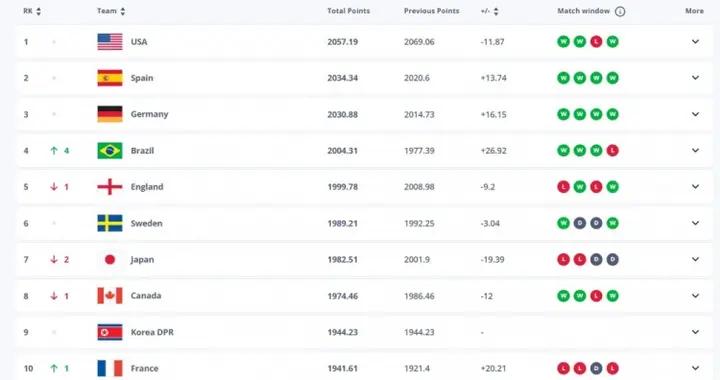Click the Canada flag icon
The image size is (720, 380).
pyautogui.click(x=110, y=296)
